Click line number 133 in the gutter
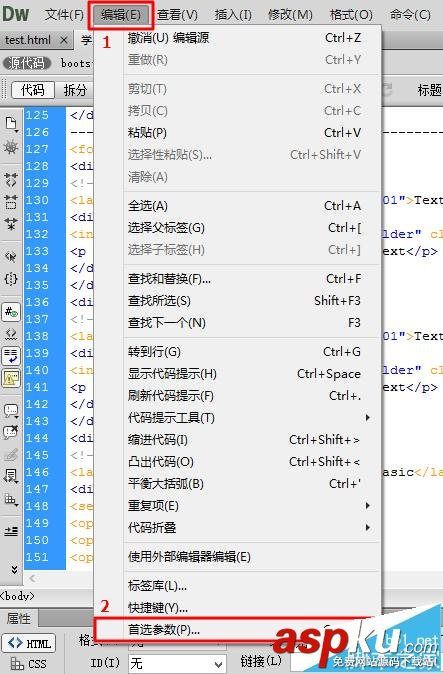 click(37, 251)
